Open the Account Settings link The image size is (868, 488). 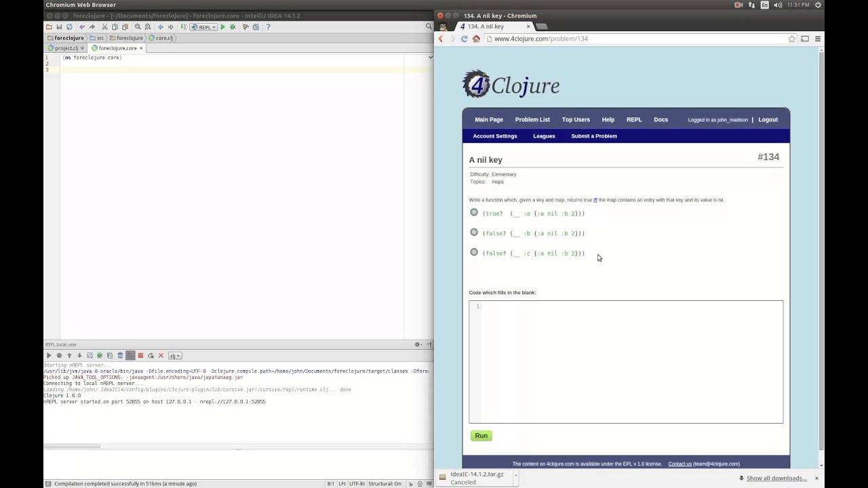click(495, 136)
